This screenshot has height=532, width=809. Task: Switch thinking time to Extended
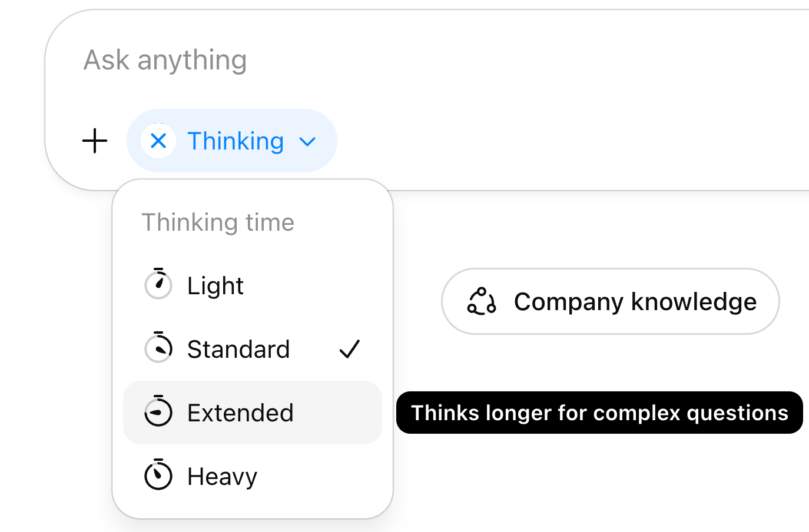tap(240, 413)
